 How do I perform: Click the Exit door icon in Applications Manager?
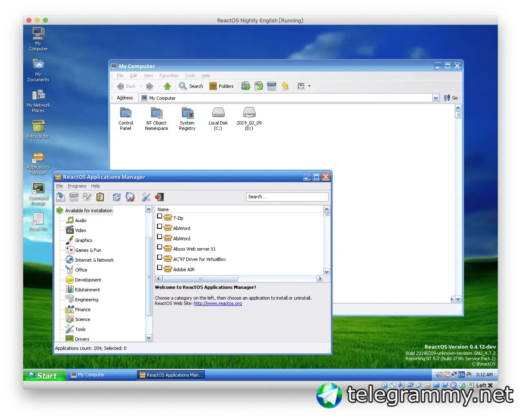click(159, 197)
